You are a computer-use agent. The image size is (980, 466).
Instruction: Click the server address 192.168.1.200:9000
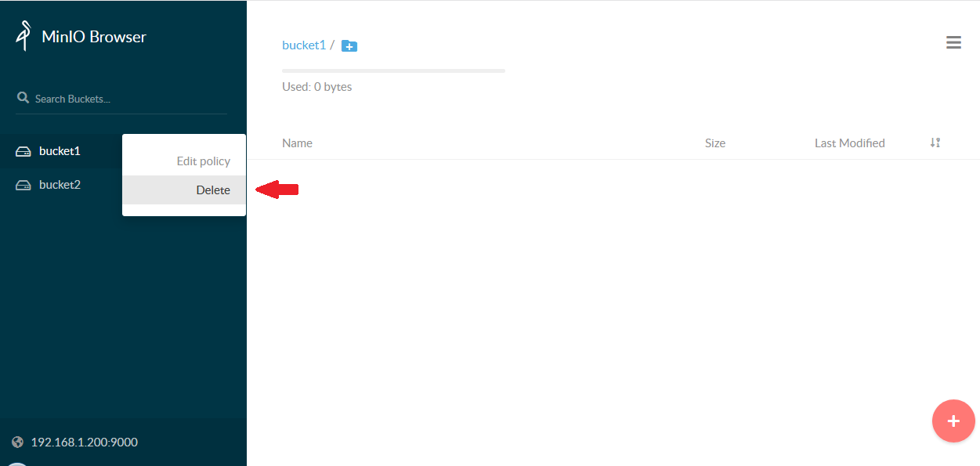coord(84,443)
